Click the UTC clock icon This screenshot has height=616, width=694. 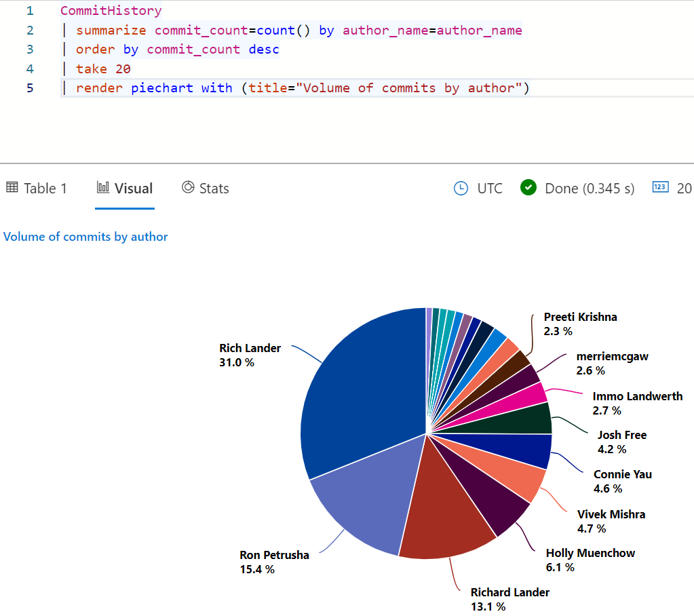point(460,188)
